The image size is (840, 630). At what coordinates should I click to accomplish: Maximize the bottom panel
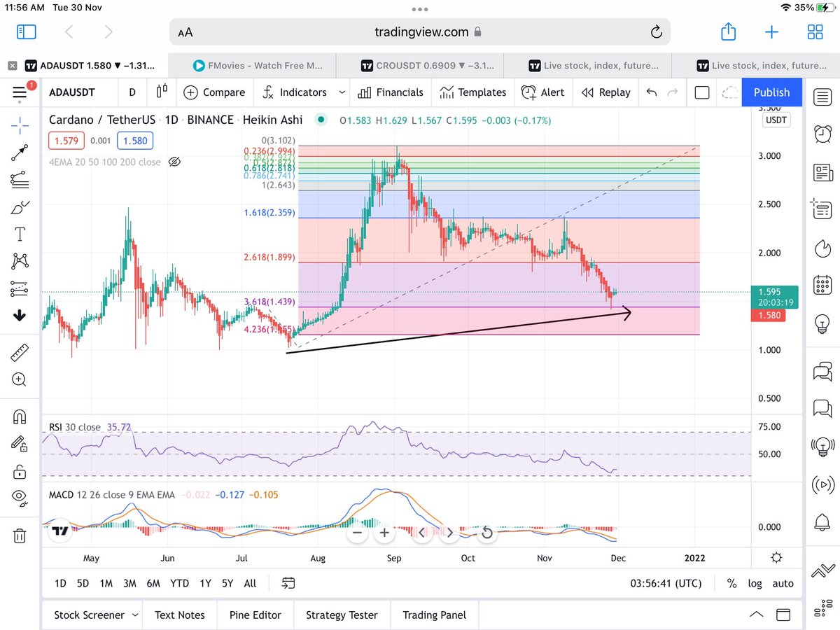784,615
